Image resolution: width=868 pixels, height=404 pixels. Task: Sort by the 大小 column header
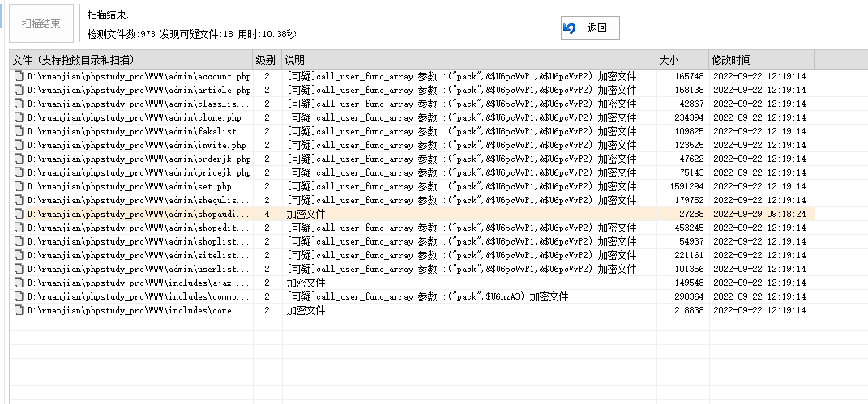coord(682,60)
